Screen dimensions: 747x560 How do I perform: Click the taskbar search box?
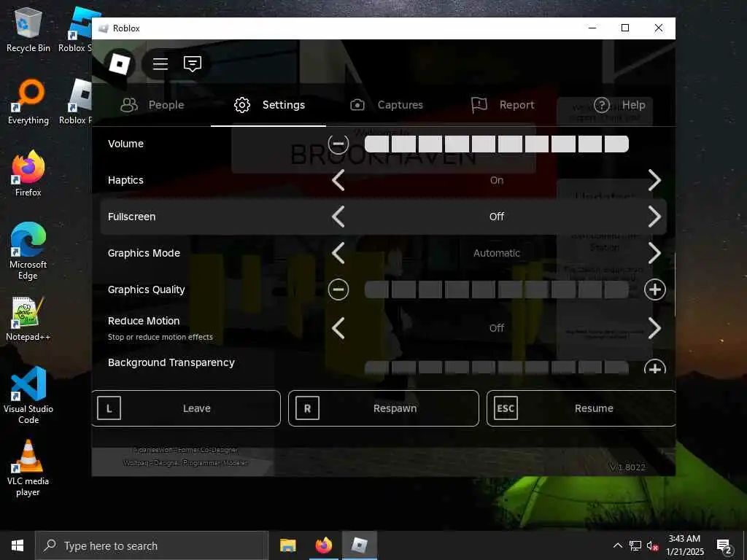pos(152,545)
